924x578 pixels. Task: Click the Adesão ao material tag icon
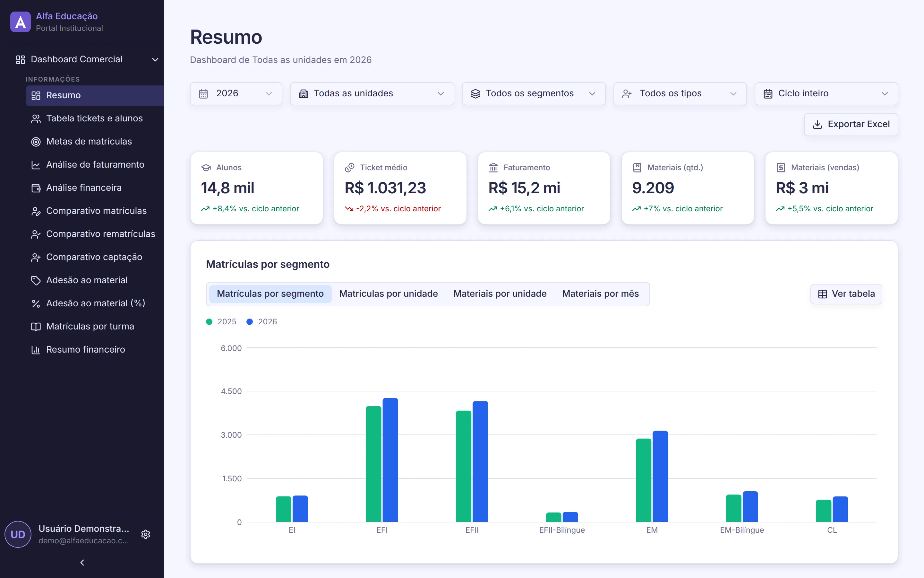pos(36,281)
